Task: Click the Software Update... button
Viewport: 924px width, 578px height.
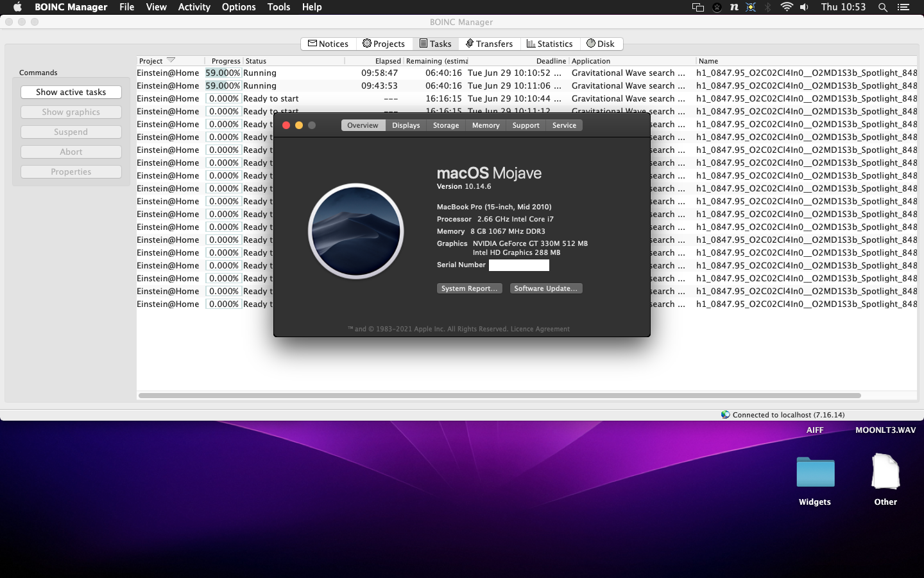Action: coord(546,288)
